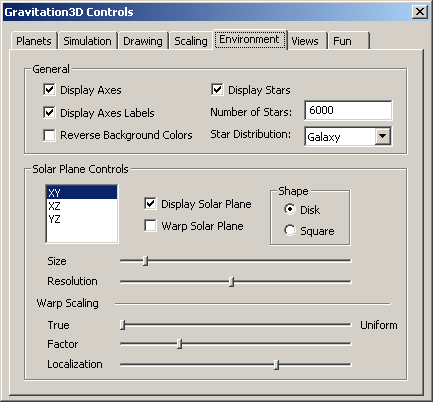The height and width of the screenshot is (402, 433).
Task: Select the Scaling tab
Action: point(191,41)
